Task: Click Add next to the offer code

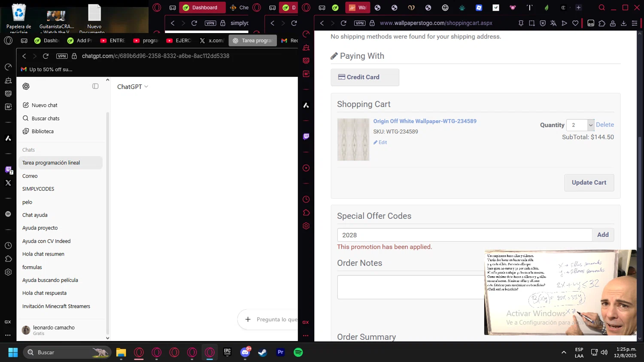Action: coord(603,235)
